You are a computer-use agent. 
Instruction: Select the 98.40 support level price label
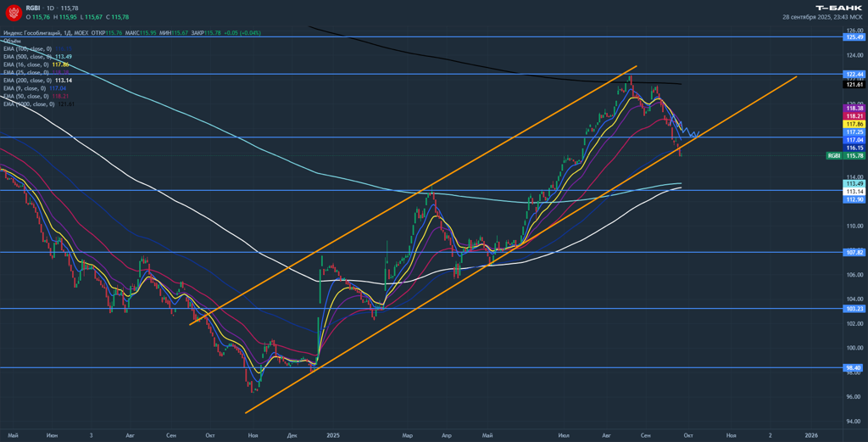coord(854,368)
